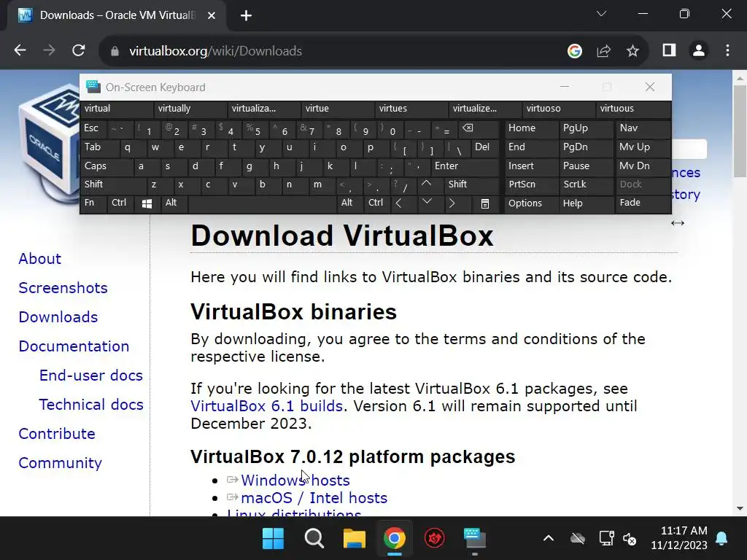747x560 pixels.
Task: Toggle the Fade key on keyboard
Action: [x=643, y=203]
